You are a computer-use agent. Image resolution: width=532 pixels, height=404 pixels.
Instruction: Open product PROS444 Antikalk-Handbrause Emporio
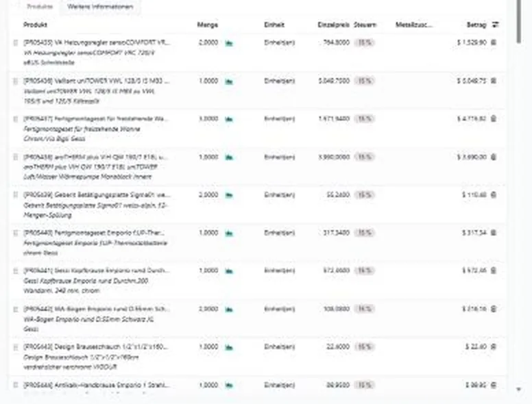[x=97, y=386]
